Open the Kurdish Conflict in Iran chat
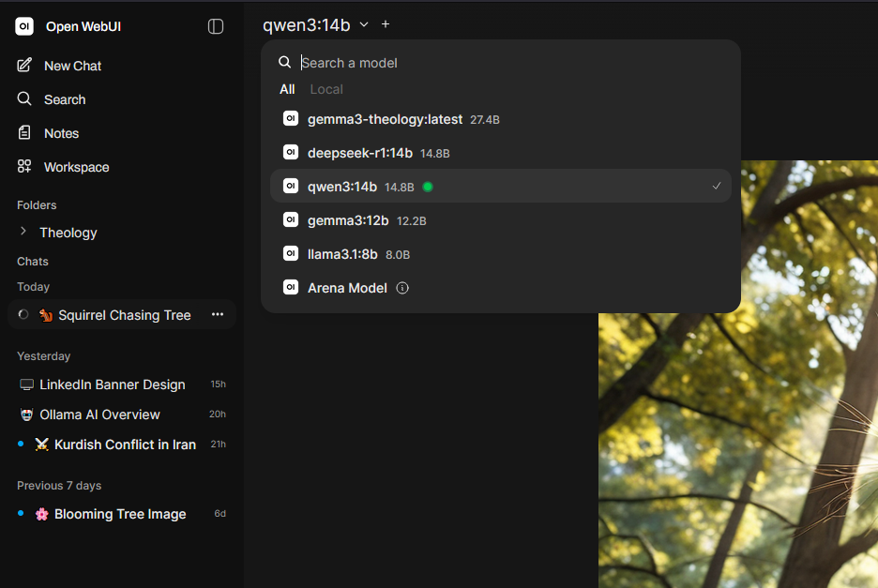878x588 pixels. [122, 445]
